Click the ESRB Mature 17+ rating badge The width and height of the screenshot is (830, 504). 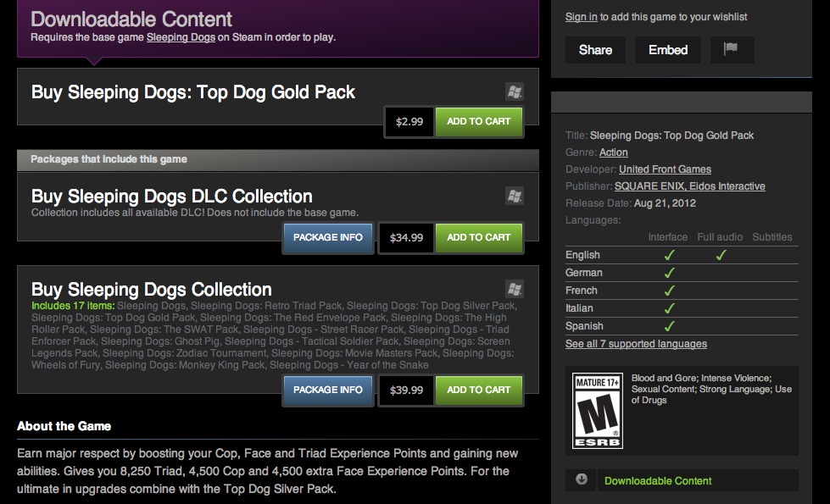click(598, 410)
